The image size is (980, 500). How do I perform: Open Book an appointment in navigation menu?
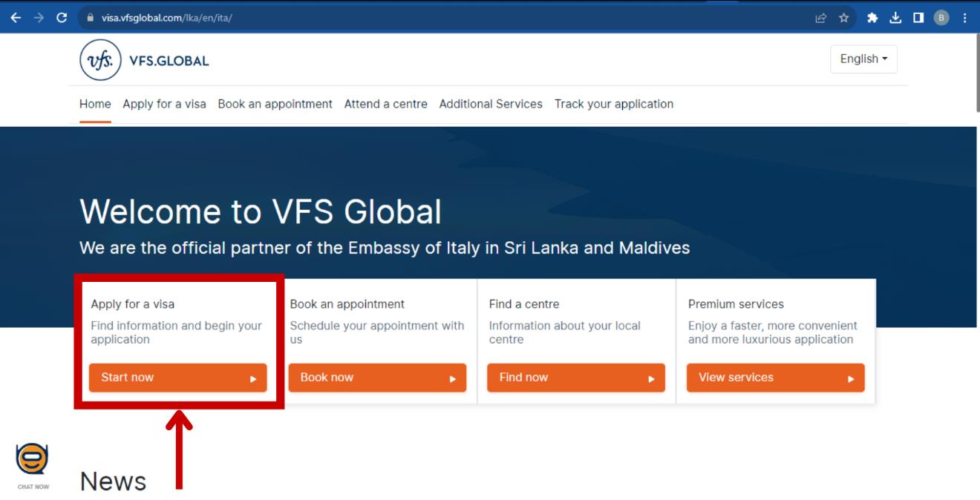(x=275, y=105)
